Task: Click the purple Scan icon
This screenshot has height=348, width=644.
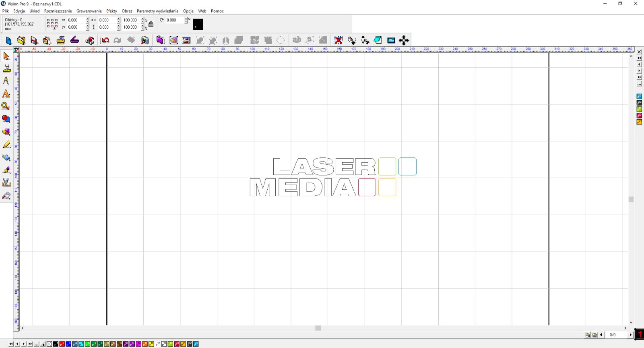Action: (74, 40)
